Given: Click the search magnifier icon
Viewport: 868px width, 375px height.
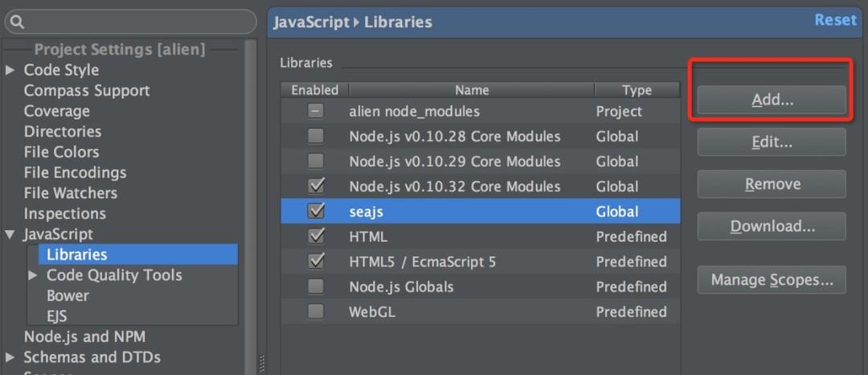Looking at the screenshot, I should point(18,22).
